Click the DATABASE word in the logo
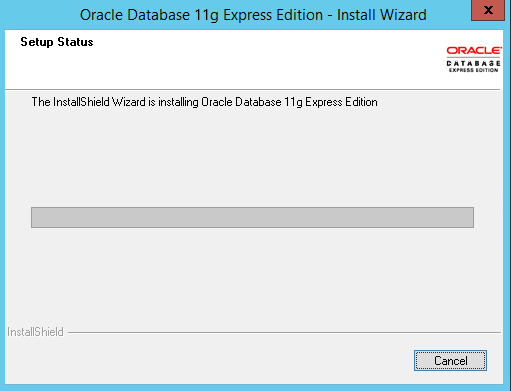The image size is (511, 391). 473,63
